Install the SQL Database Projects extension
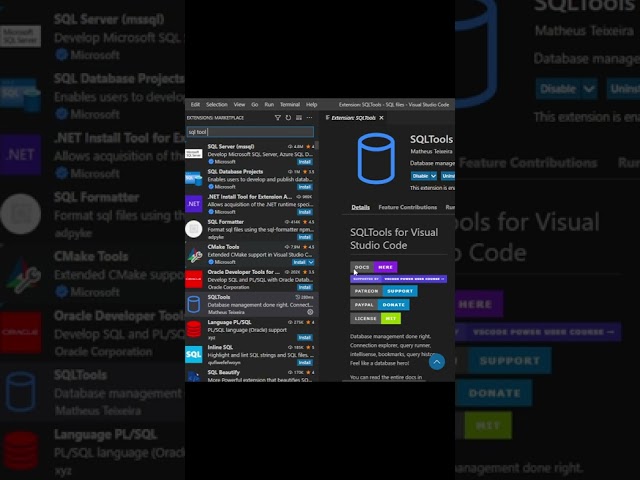 coord(305,187)
